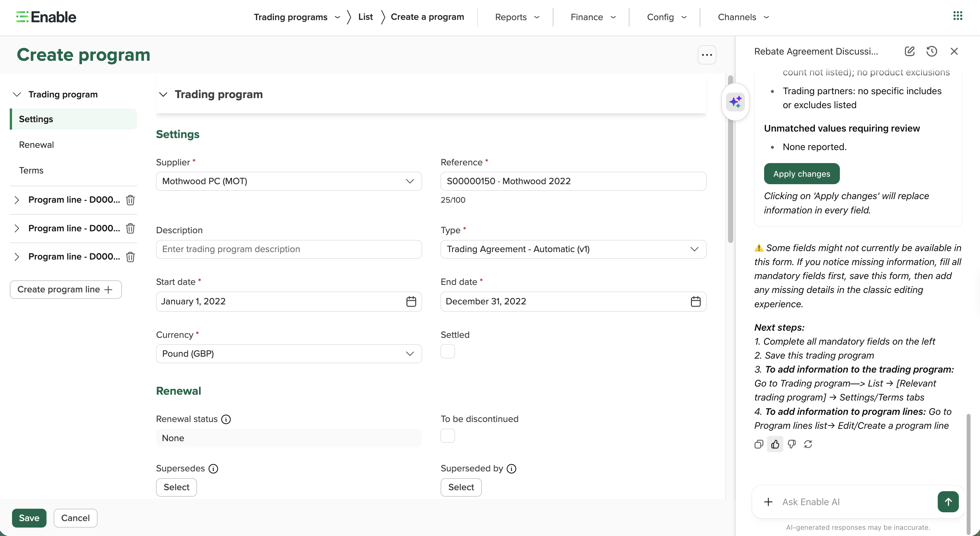
Task: Open the Type dropdown
Action: point(573,249)
